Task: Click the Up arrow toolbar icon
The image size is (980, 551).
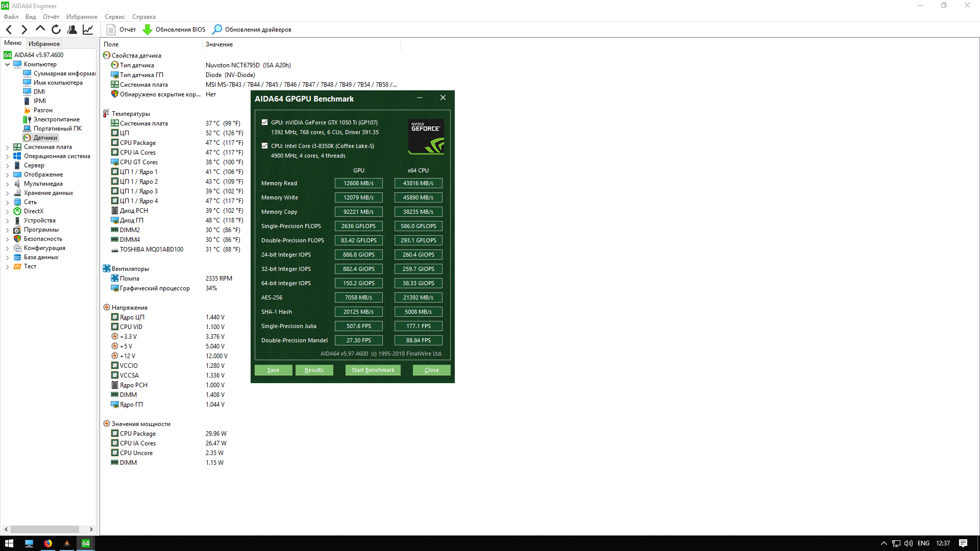Action: (40, 29)
